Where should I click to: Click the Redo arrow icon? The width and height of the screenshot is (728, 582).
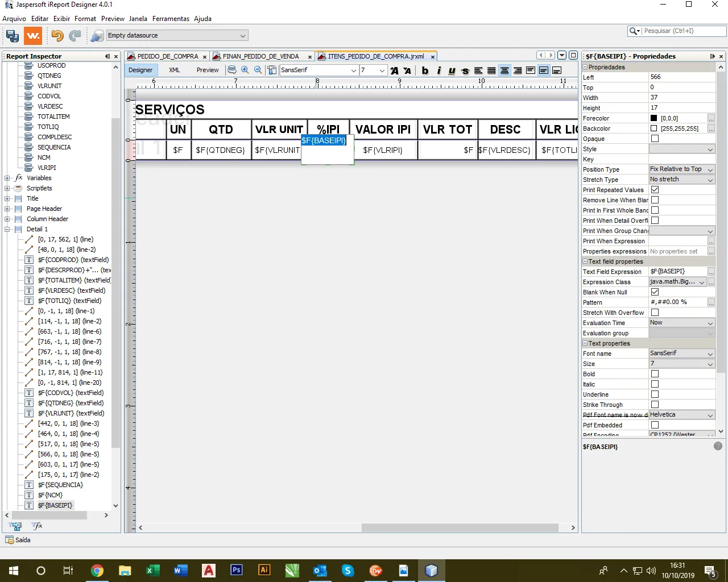click(x=75, y=36)
